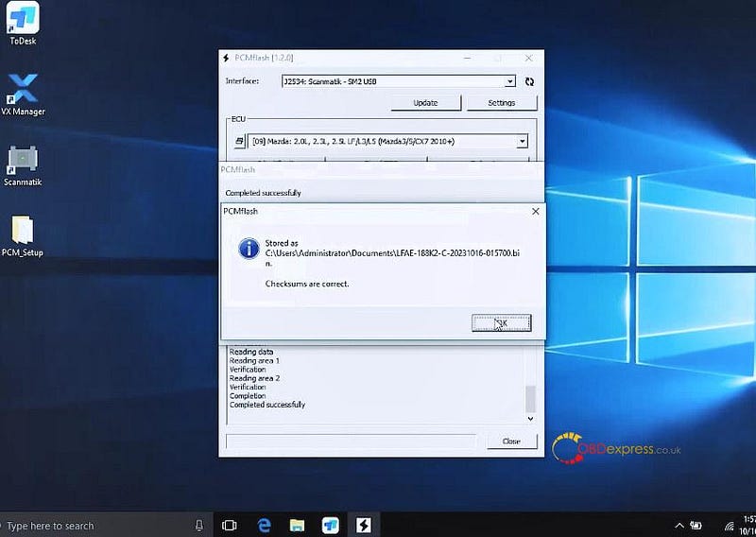Show hidden system tray icons
The image size is (756, 537).
(x=679, y=526)
